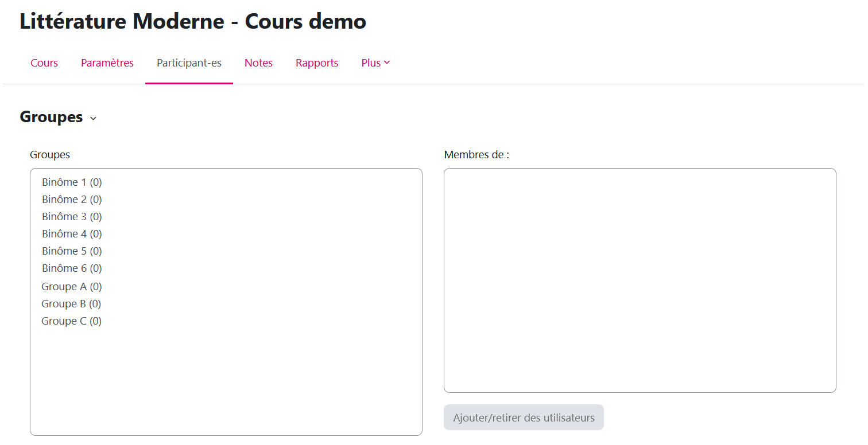Select the Participant-es tab

(x=189, y=63)
